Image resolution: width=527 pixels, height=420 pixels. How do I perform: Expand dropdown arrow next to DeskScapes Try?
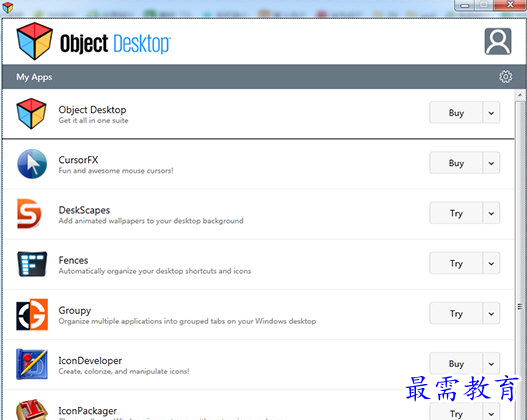tap(491, 213)
